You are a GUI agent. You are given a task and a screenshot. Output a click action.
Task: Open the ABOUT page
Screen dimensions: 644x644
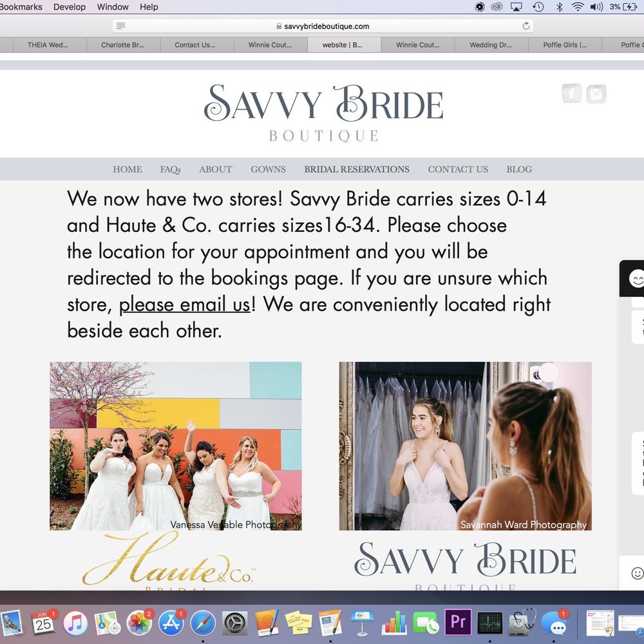point(216,169)
